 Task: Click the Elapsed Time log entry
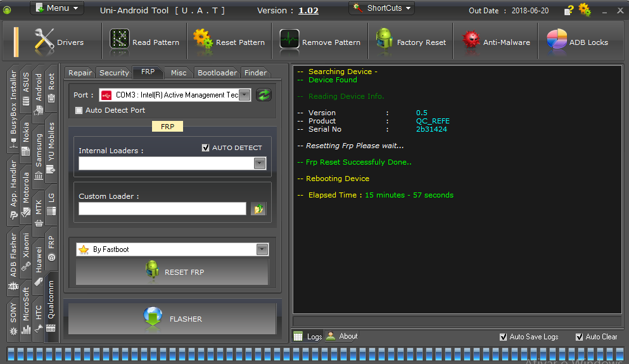(376, 195)
